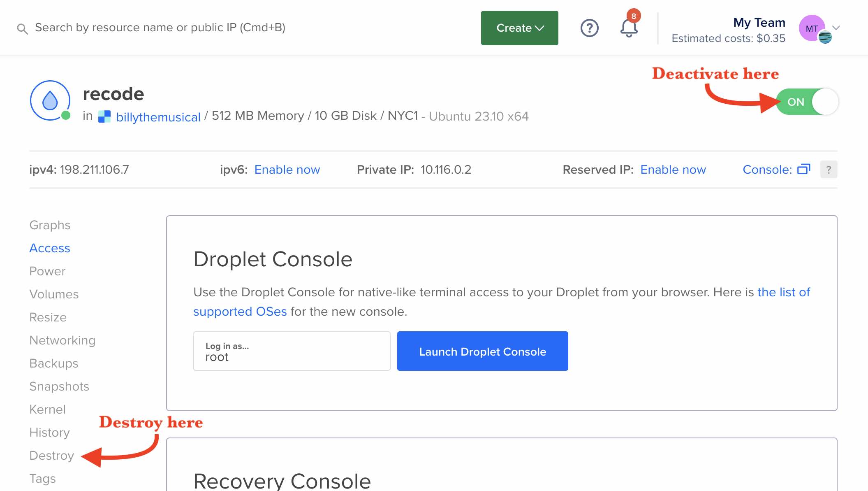Click the MT team avatar
Image resolution: width=868 pixels, height=491 pixels.
812,28
